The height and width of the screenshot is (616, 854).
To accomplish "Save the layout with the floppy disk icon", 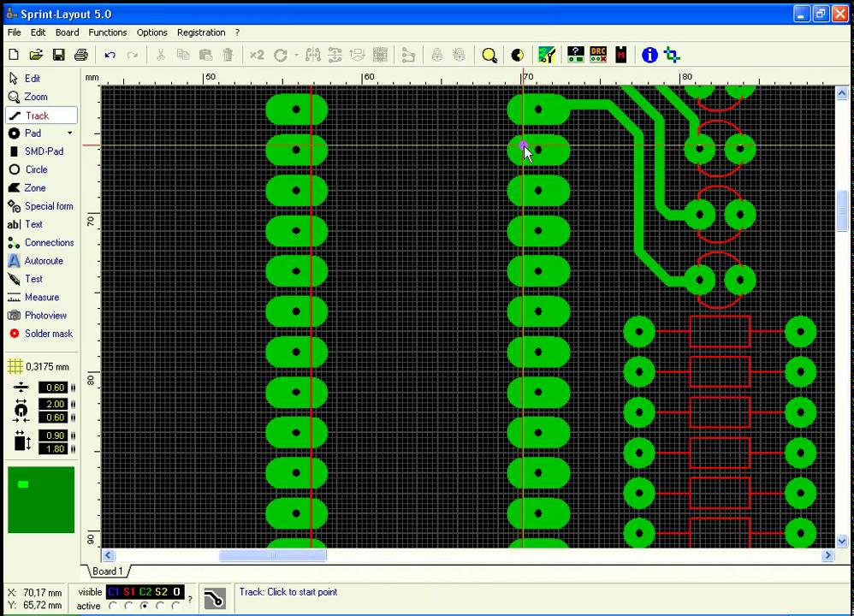I will (x=58, y=55).
